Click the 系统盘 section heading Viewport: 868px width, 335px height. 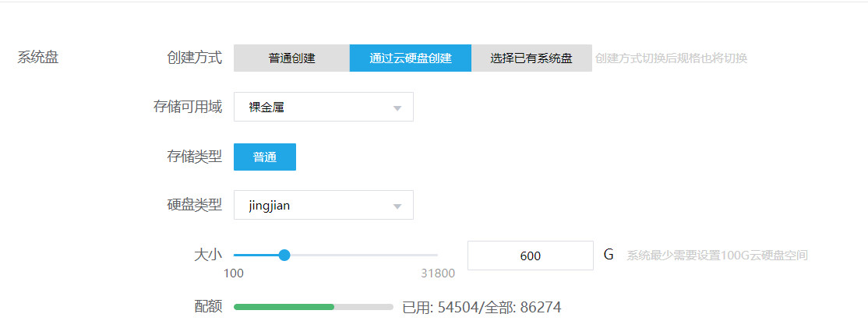click(x=38, y=58)
